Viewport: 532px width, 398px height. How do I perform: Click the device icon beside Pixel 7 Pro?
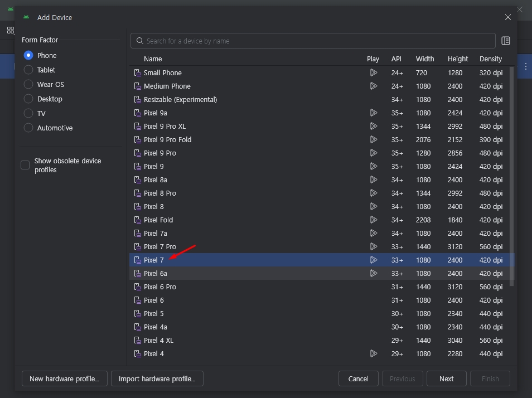[137, 247]
